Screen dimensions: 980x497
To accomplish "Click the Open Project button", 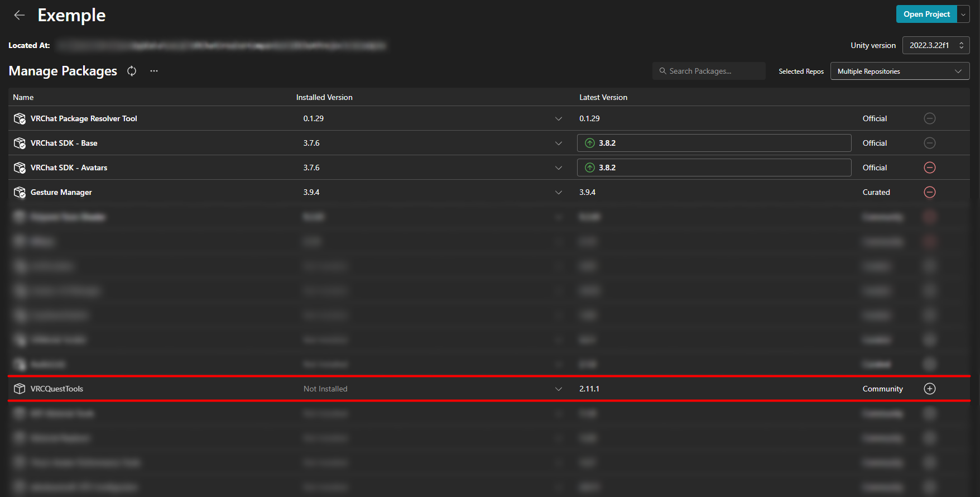I will [926, 14].
